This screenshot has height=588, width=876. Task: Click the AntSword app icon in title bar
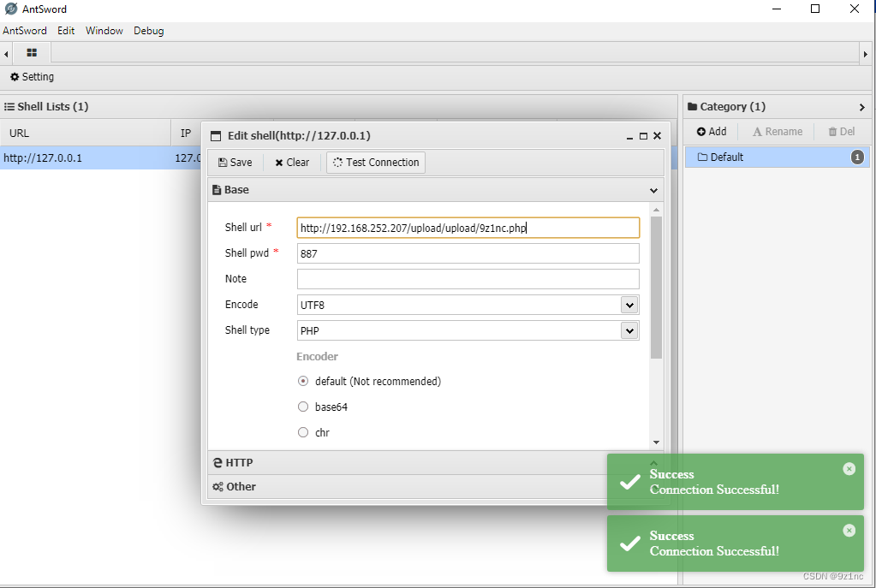point(10,9)
